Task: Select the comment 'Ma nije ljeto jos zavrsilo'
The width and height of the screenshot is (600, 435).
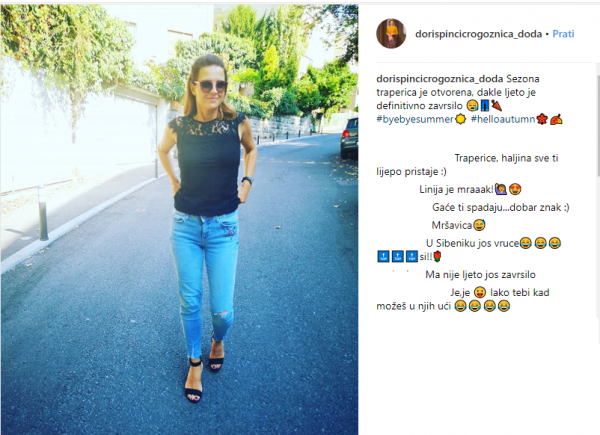Action: click(480, 275)
